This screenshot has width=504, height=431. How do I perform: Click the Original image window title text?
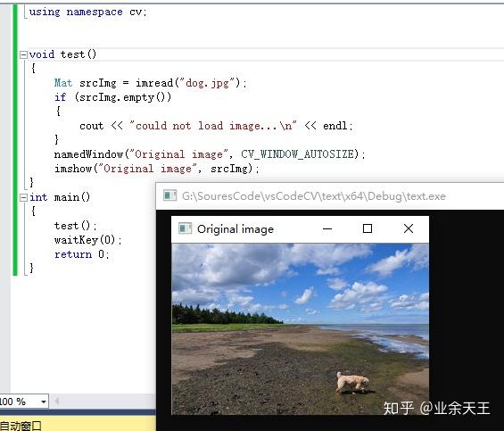coord(235,229)
